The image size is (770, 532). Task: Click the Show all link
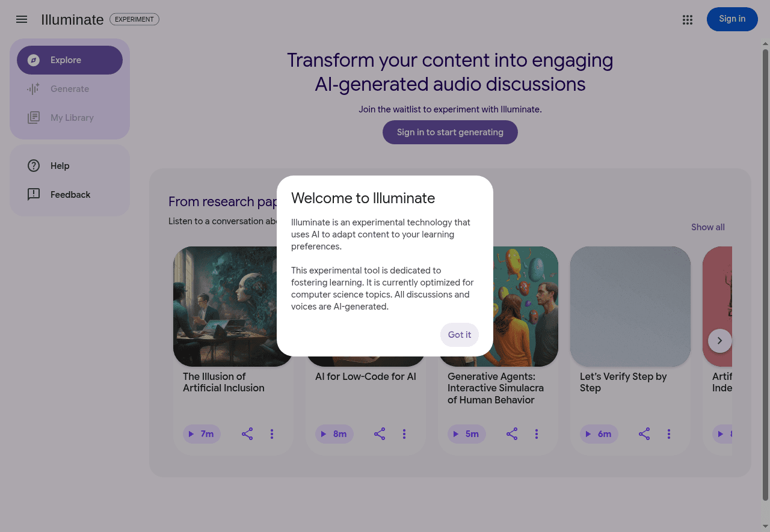click(x=707, y=227)
